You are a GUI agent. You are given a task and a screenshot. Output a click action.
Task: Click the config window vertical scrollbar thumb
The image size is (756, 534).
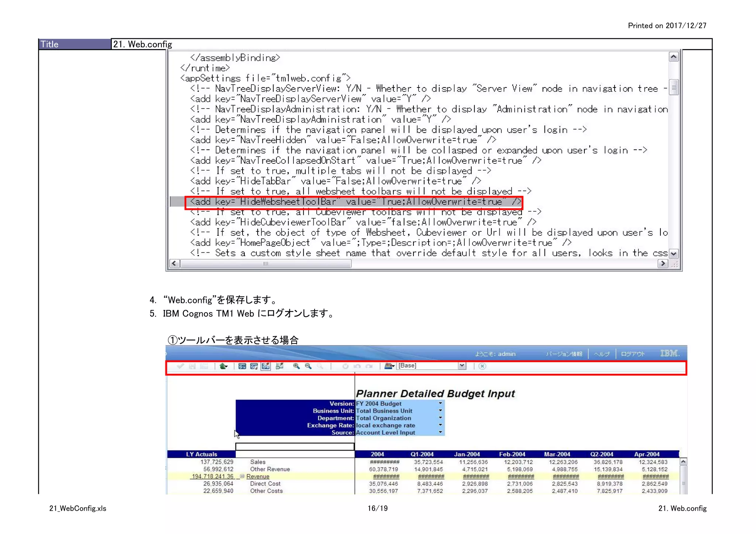pos(674,87)
